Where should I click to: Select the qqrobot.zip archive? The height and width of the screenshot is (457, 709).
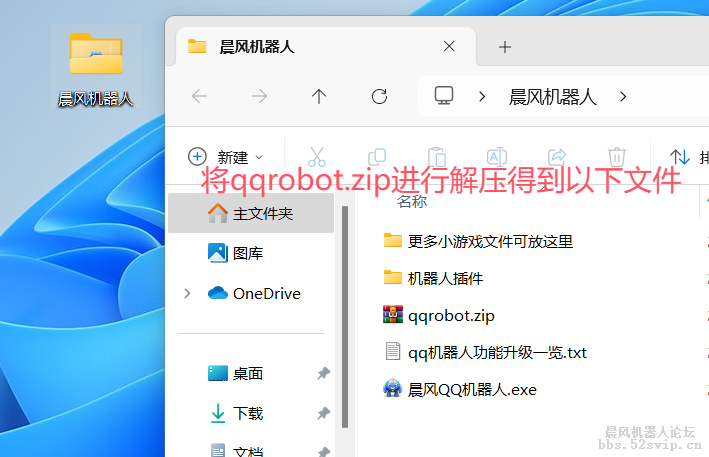439,316
